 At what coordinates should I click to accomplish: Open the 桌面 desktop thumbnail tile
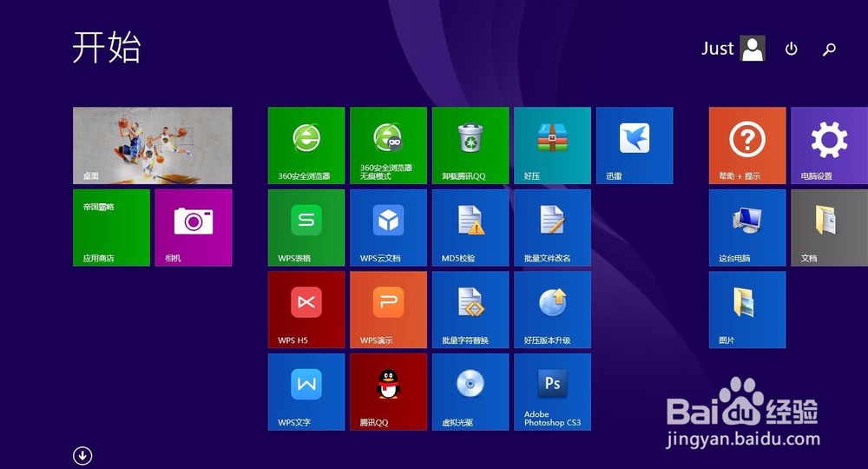[152, 145]
